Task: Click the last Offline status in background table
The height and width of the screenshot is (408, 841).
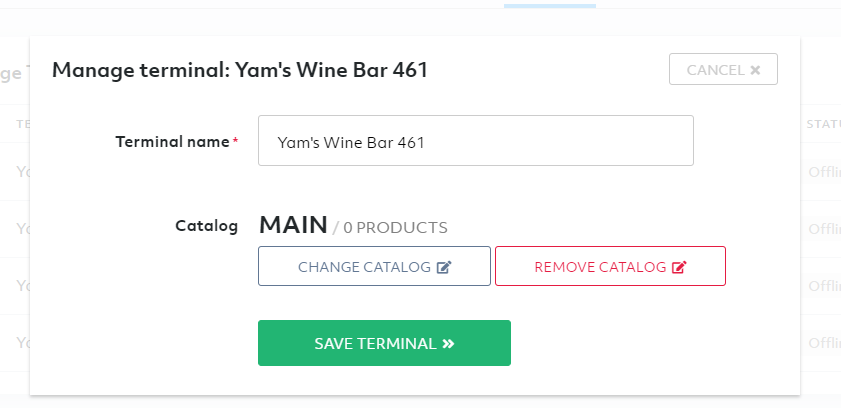Action: click(824, 343)
